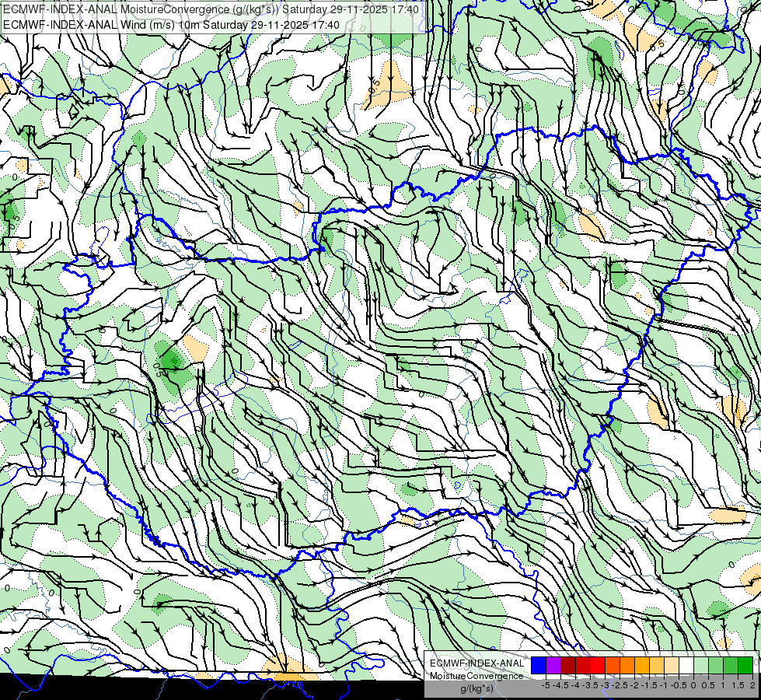Screen dimensions: 761x700
Task: Click the legend tick label 1.5
Action: [x=738, y=685]
